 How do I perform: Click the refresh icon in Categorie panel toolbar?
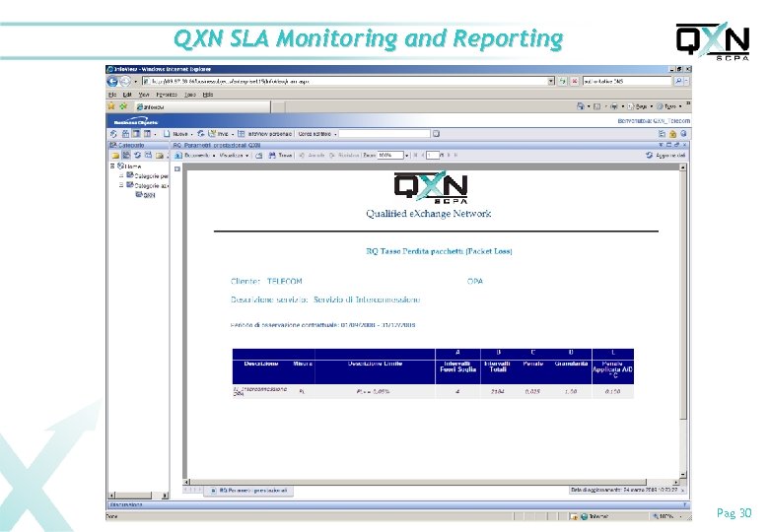pos(137,156)
